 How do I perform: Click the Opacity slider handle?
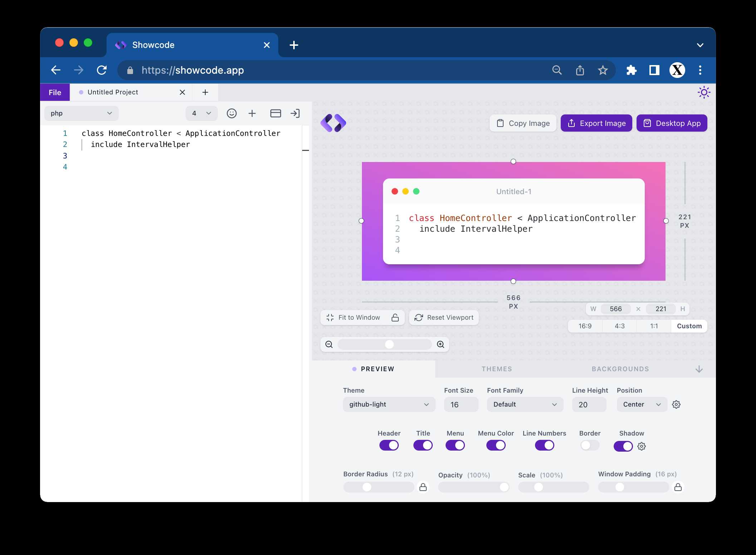[x=504, y=487]
